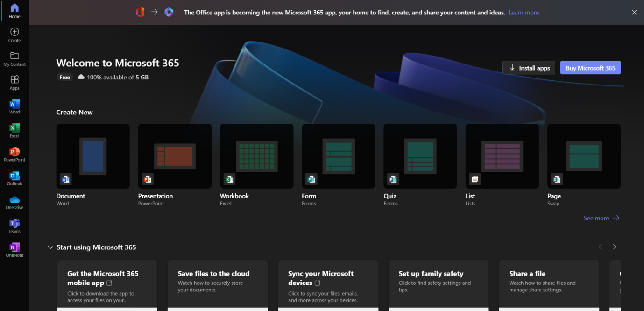Open the Learn more banner link

[x=524, y=13]
